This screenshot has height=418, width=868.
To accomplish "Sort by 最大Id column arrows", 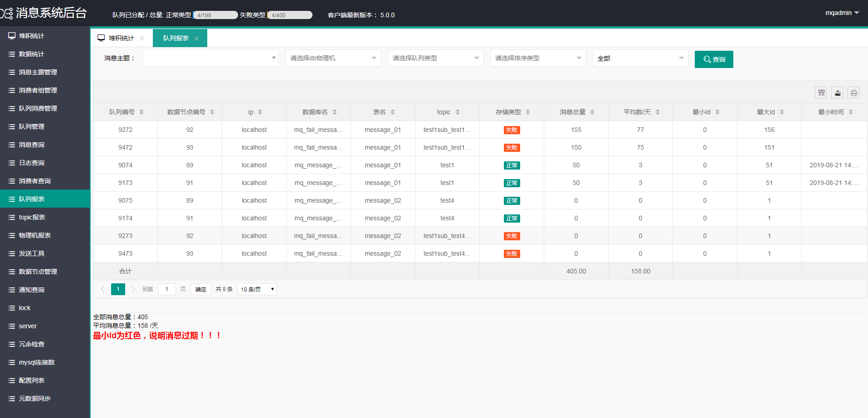I will (x=782, y=112).
